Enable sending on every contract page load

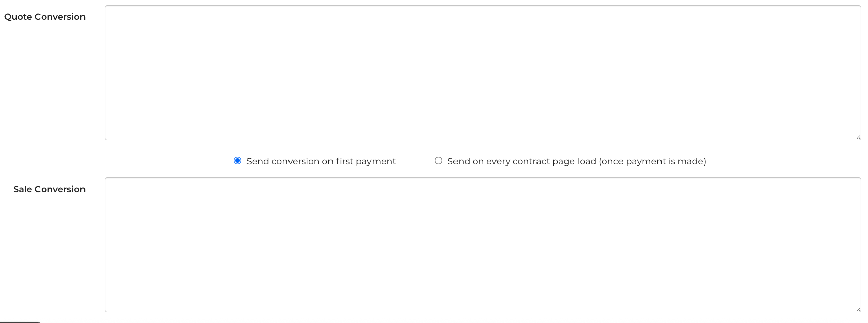coord(438,161)
